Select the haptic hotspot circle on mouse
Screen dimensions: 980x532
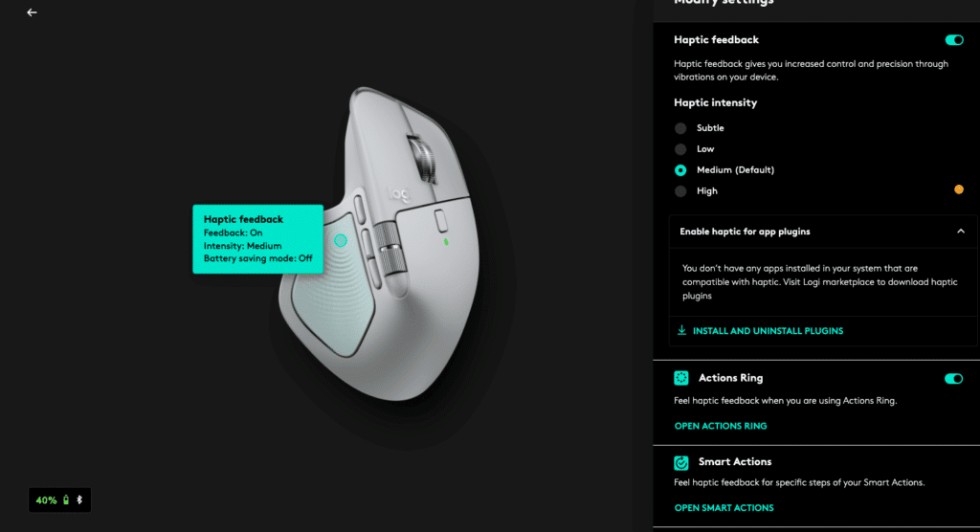click(x=341, y=240)
